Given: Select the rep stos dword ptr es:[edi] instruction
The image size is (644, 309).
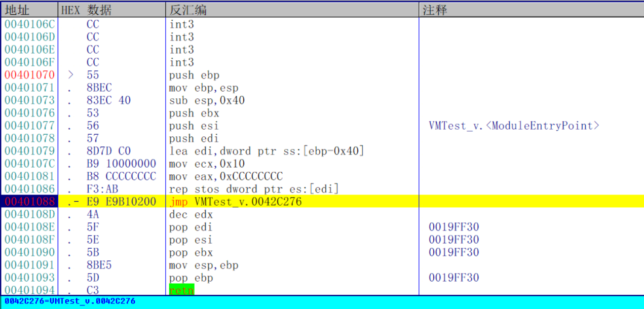Looking at the screenshot, I should point(254,189).
